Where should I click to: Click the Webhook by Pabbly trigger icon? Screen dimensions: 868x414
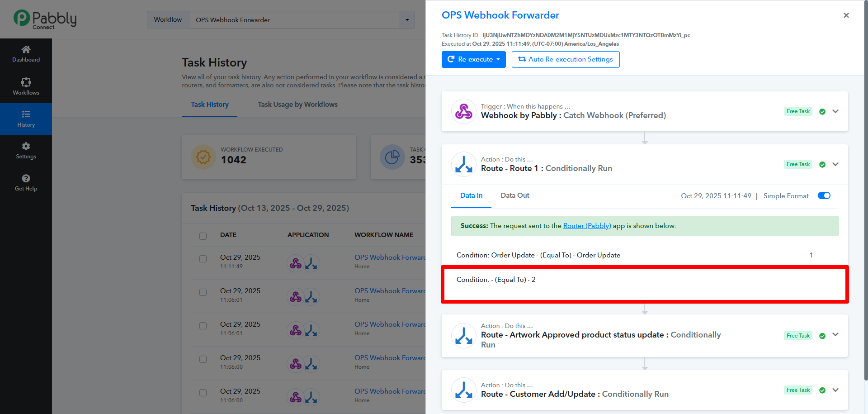pyautogui.click(x=464, y=111)
